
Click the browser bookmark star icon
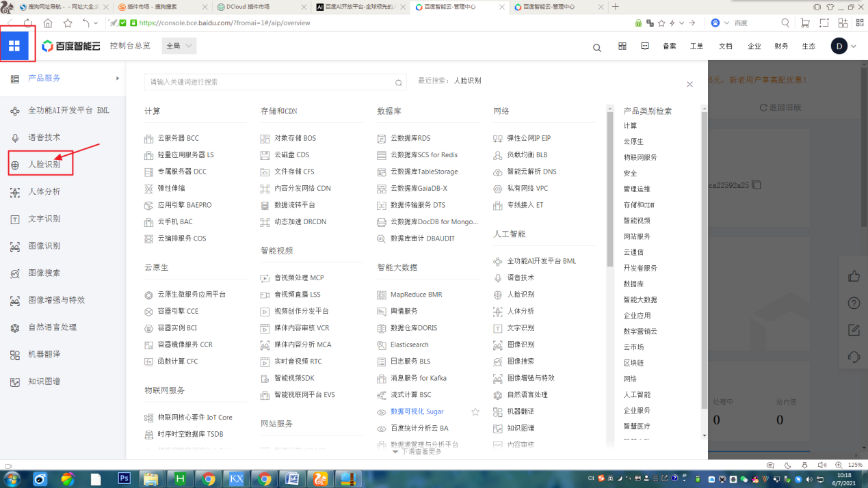68,23
